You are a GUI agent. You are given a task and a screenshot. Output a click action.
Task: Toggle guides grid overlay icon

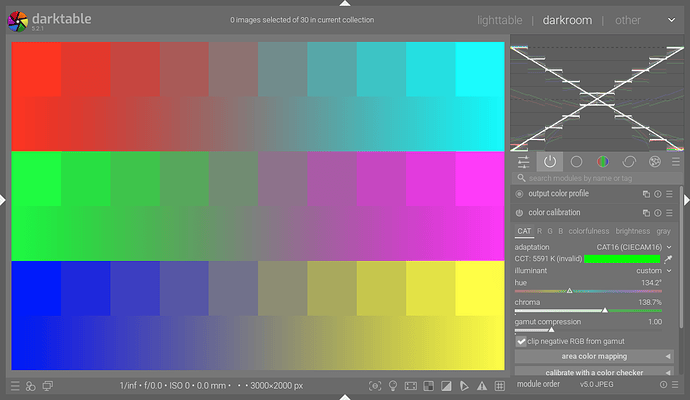(497, 385)
